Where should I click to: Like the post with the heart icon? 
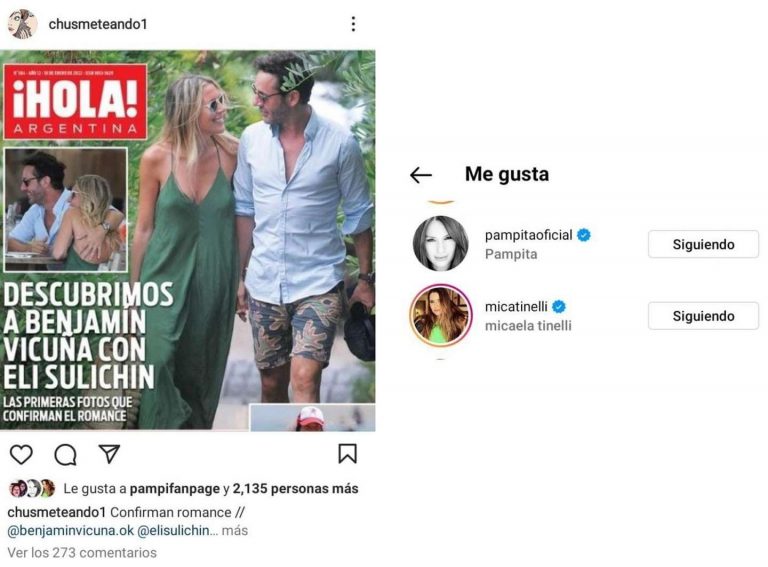click(21, 454)
